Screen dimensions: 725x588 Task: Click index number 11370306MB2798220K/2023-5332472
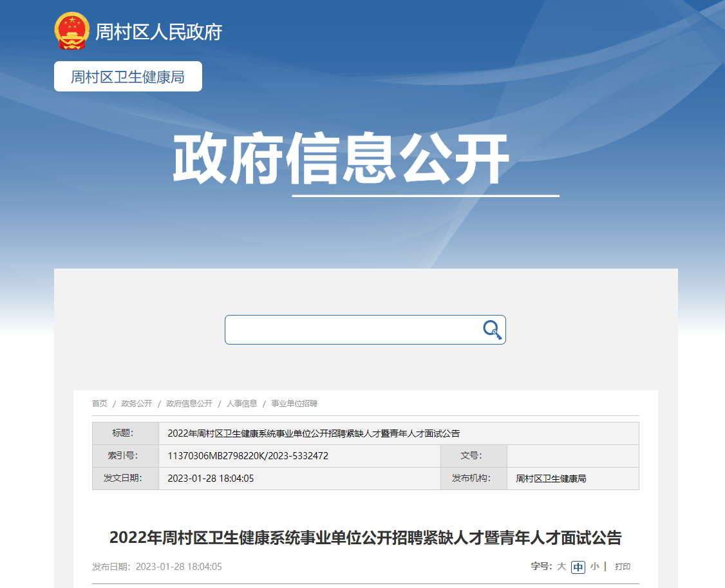coord(248,456)
